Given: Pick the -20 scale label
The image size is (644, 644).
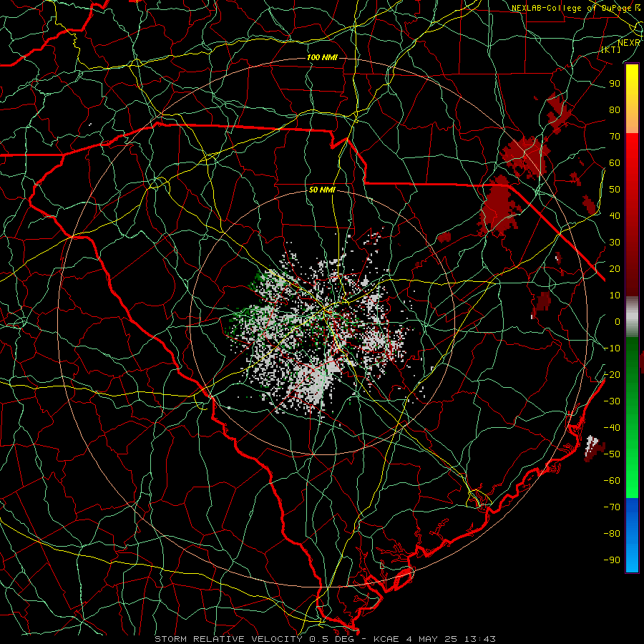Looking at the screenshot, I should click(612, 375).
